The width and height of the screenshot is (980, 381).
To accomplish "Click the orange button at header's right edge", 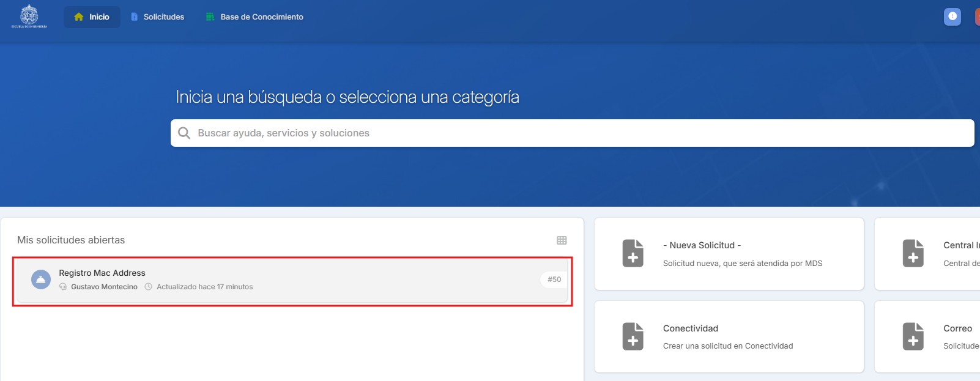I will pos(977,17).
